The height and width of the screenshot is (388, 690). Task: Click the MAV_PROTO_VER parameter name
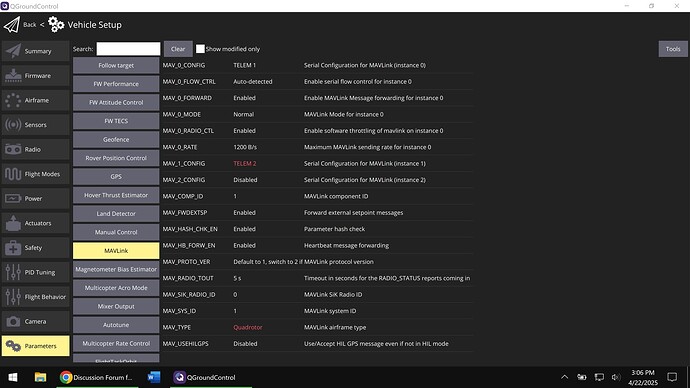tap(187, 262)
